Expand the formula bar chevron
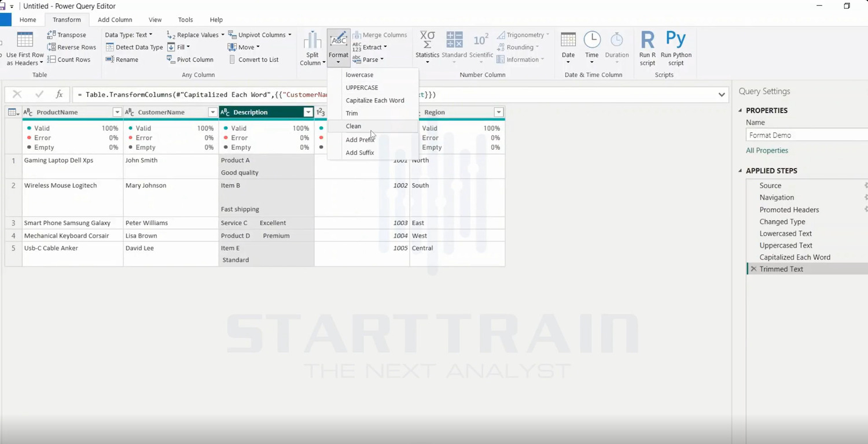Image resolution: width=868 pixels, height=444 pixels. click(x=722, y=95)
